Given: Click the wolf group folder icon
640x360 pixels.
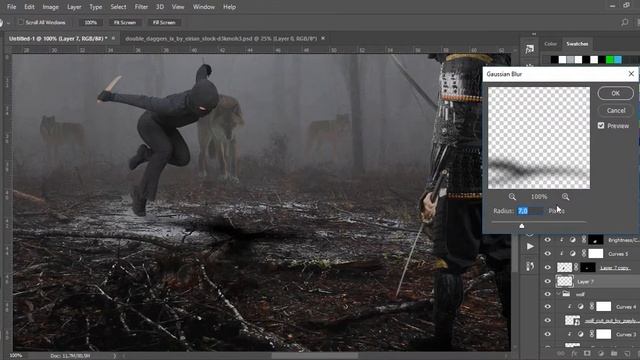Looking at the screenshot, I should click(566, 294).
